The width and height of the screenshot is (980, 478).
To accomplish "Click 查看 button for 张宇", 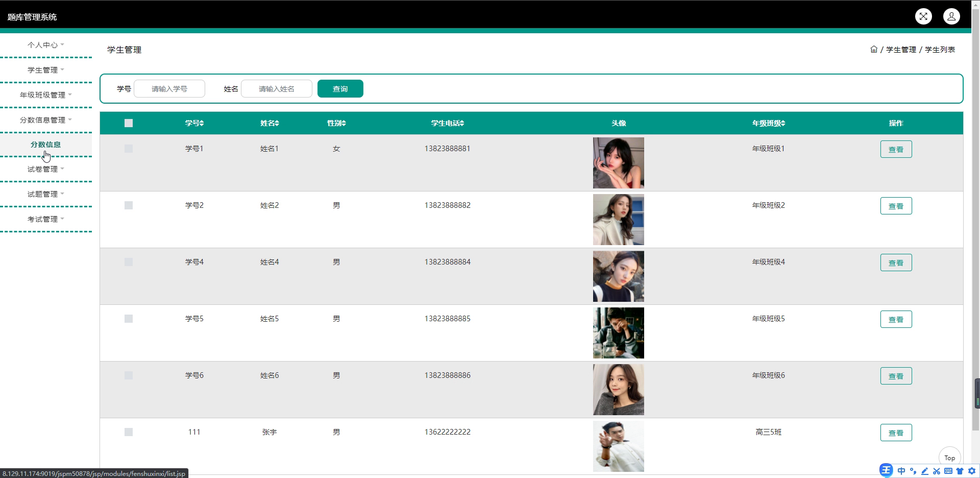I will 896,433.
